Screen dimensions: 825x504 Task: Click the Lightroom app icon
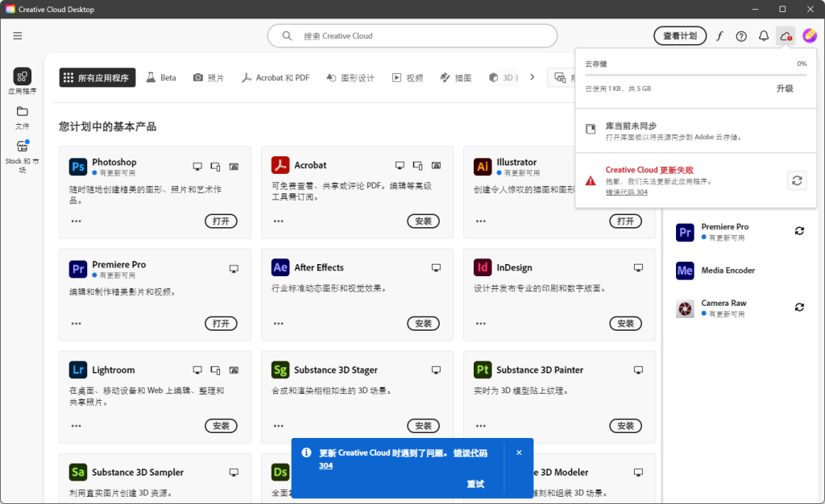pyautogui.click(x=78, y=370)
